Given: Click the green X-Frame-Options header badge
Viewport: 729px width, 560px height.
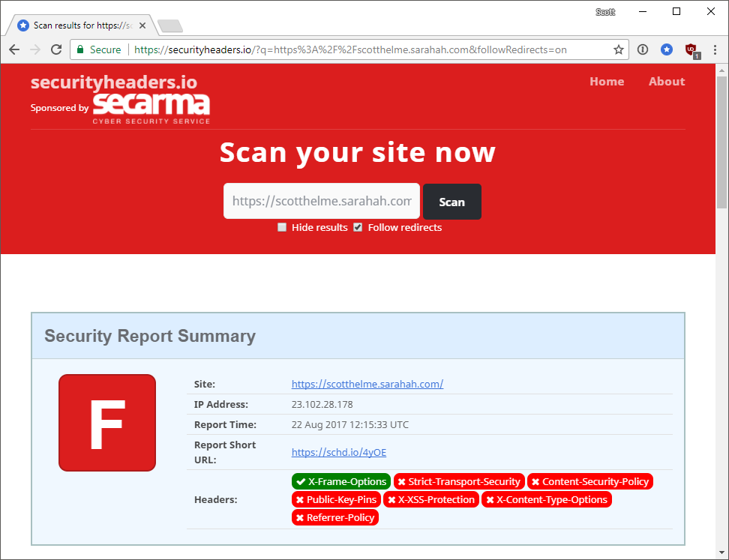Looking at the screenshot, I should coord(341,481).
